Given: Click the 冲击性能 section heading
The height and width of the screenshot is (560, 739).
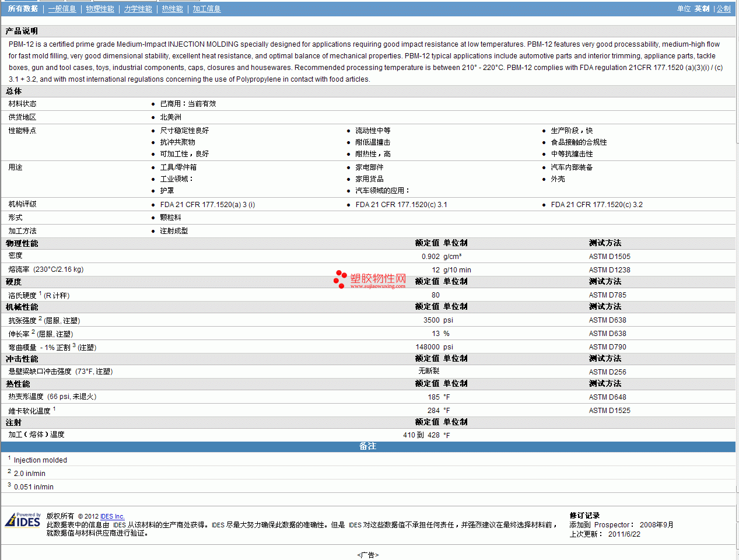Looking at the screenshot, I should pyautogui.click(x=22, y=359).
